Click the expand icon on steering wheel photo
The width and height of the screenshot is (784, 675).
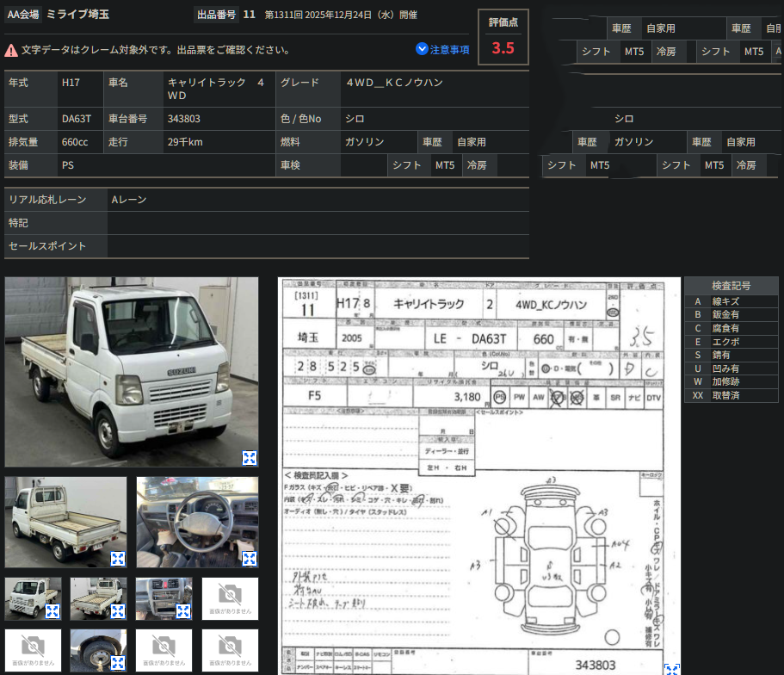point(250,559)
